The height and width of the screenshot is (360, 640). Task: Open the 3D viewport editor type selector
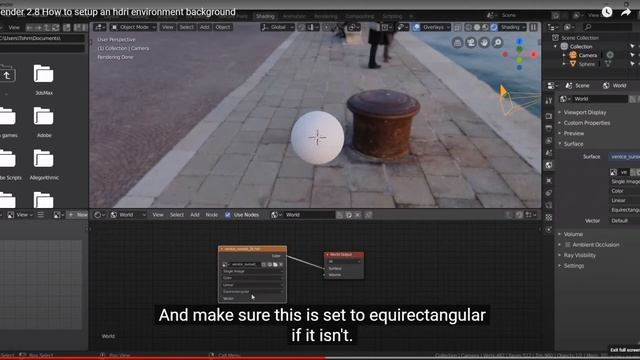click(x=99, y=27)
